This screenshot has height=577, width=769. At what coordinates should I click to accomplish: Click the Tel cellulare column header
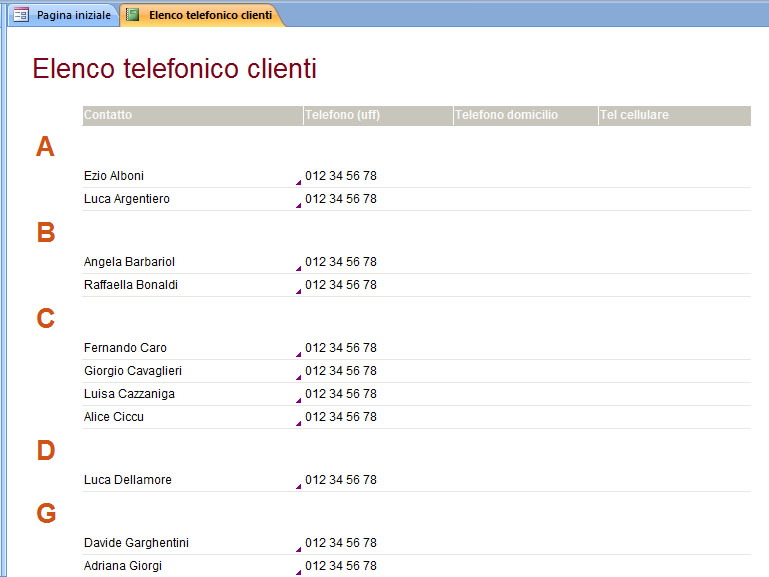click(x=634, y=115)
